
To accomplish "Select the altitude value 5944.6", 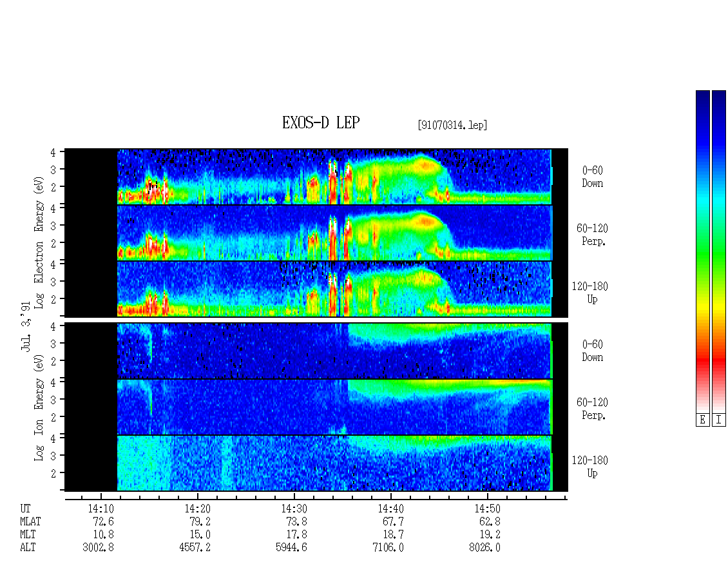I will [x=292, y=548].
